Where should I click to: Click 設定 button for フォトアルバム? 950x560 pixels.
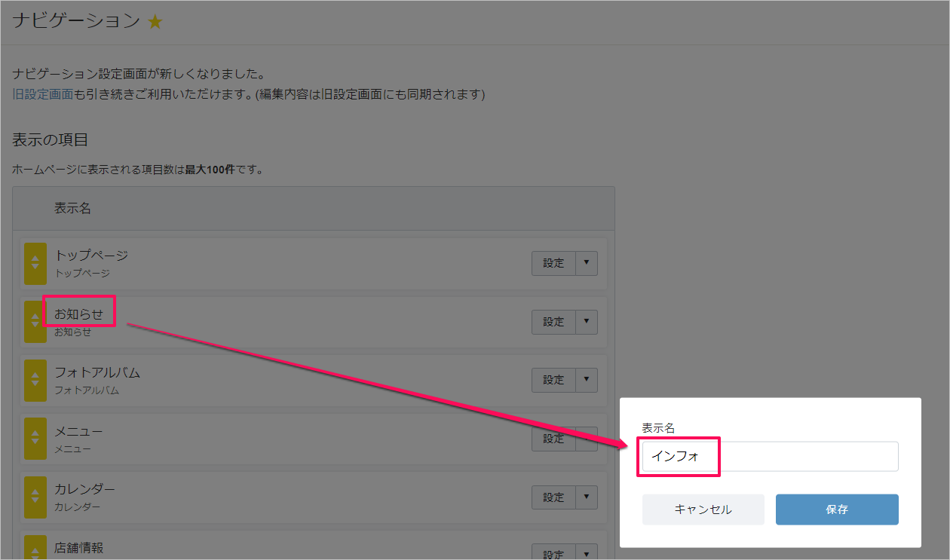point(554,380)
